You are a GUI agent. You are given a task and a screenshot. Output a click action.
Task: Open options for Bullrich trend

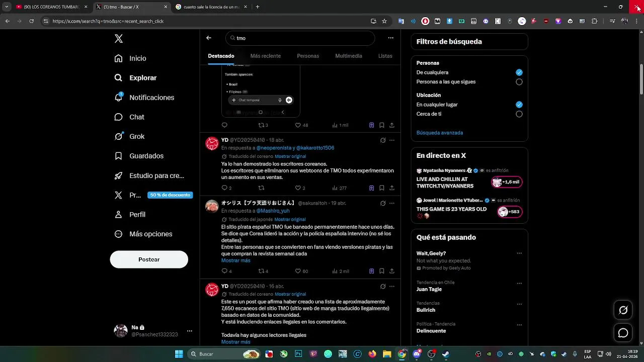point(519,304)
